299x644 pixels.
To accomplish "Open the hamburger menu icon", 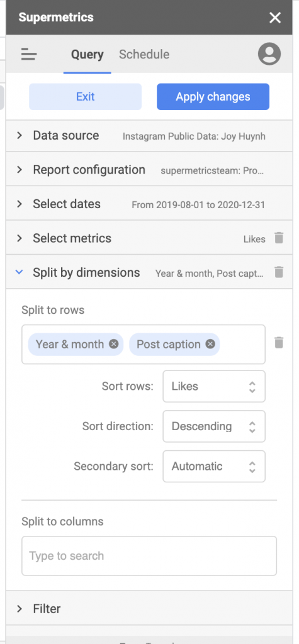I will (29, 54).
